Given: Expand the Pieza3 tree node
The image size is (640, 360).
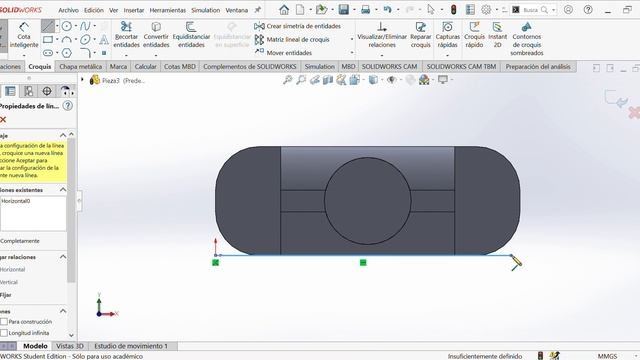Looking at the screenshot, I should click(82, 80).
